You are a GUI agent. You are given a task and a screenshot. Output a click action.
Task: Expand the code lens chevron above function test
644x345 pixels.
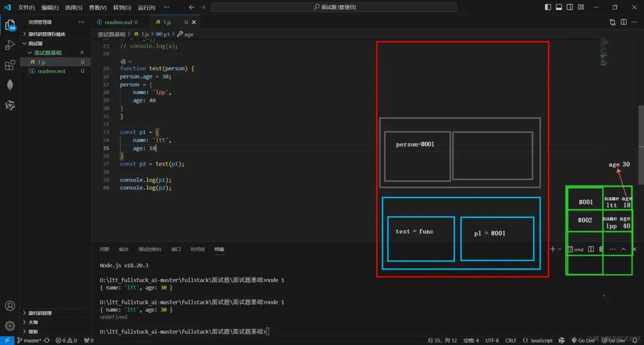coord(130,61)
